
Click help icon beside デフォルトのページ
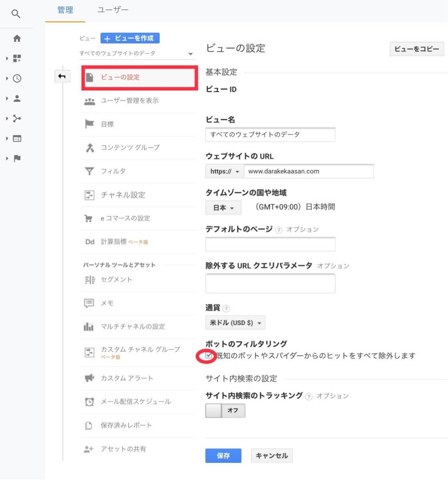click(x=279, y=230)
